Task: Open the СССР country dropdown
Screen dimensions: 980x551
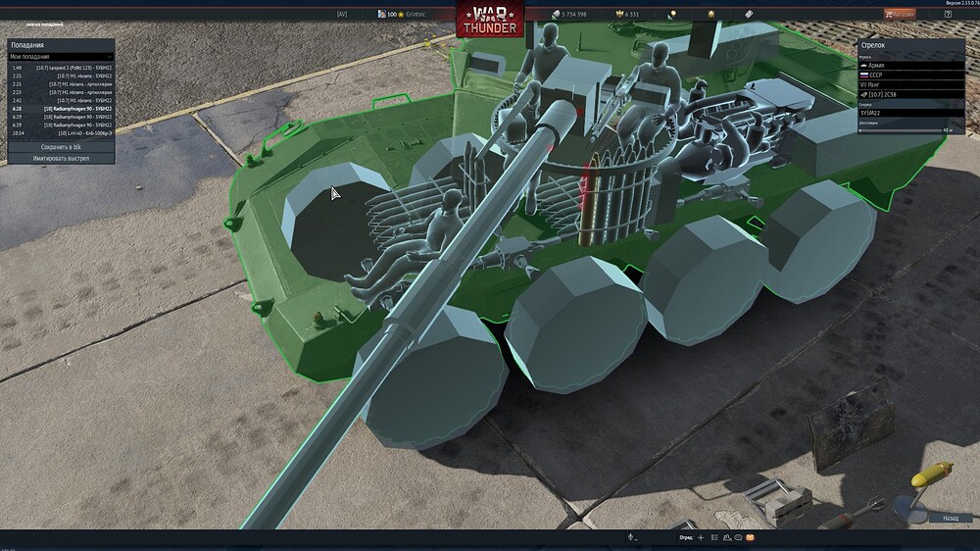Action: (910, 75)
